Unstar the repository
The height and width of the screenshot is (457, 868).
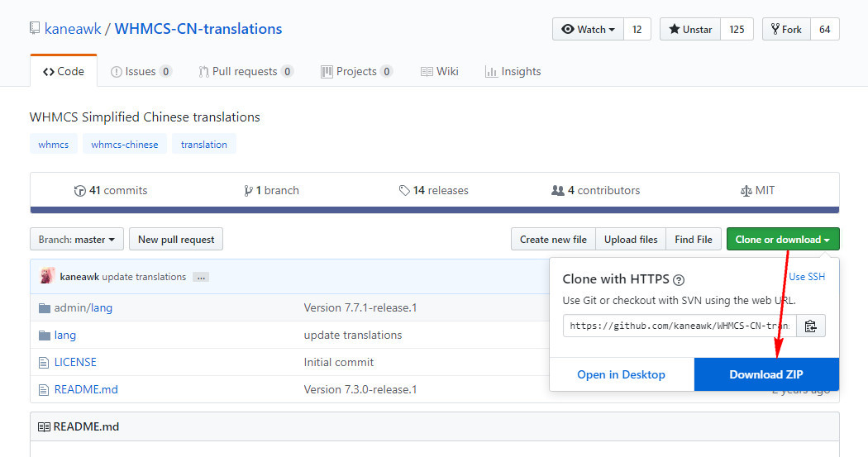click(x=689, y=29)
